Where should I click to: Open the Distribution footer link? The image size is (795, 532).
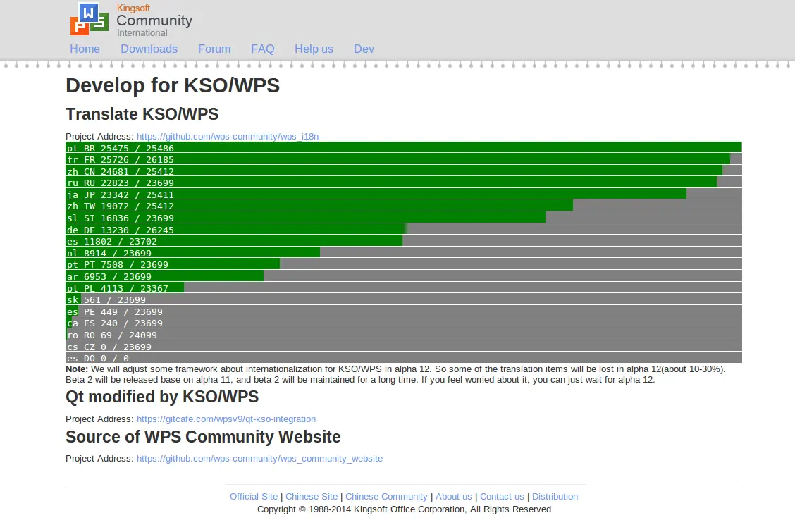point(555,497)
